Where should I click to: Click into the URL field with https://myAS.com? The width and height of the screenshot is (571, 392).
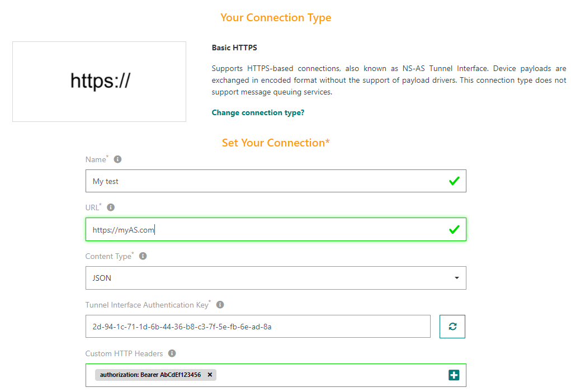tap(268, 229)
